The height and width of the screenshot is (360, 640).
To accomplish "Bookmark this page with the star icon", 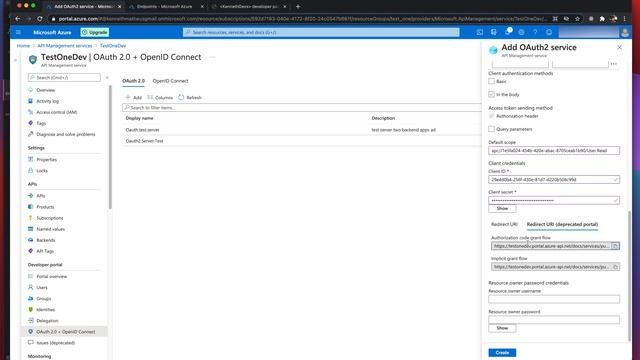I will coord(577,19).
